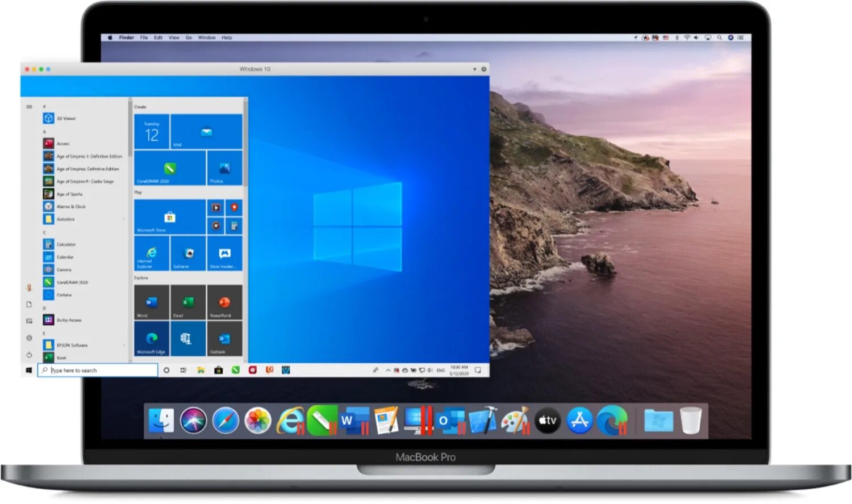
Task: Open Task View on Windows taskbar
Action: pos(183,370)
